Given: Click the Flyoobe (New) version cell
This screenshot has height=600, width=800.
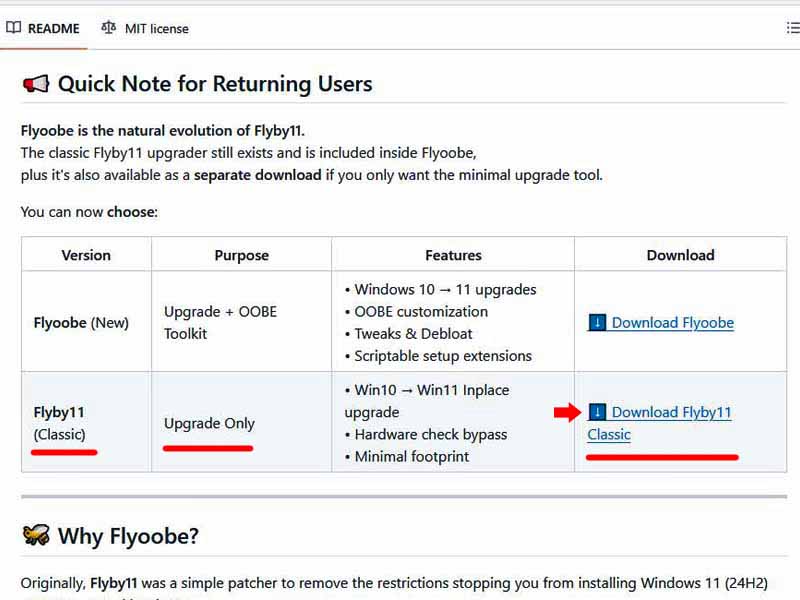Looking at the screenshot, I should (81, 323).
